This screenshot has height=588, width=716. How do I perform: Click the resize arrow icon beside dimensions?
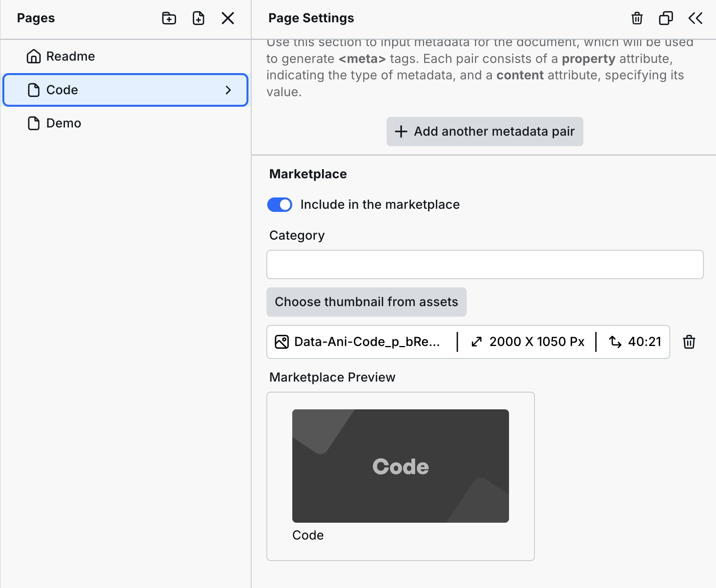(x=476, y=342)
